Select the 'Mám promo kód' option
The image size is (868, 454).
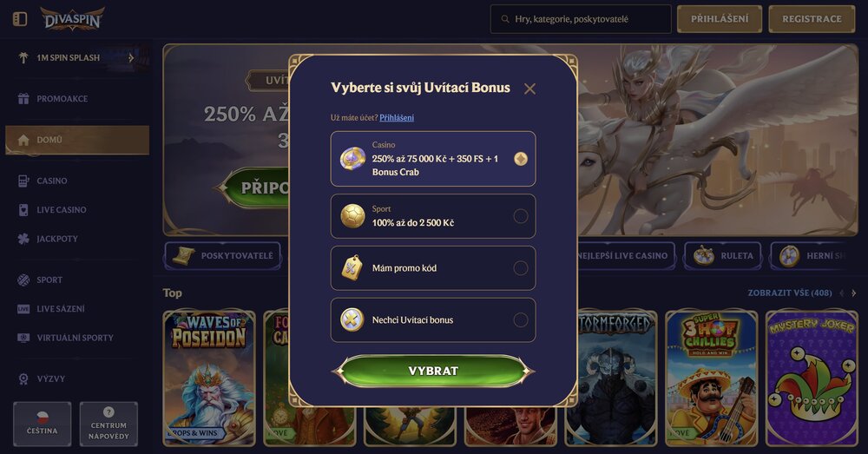[x=433, y=268]
